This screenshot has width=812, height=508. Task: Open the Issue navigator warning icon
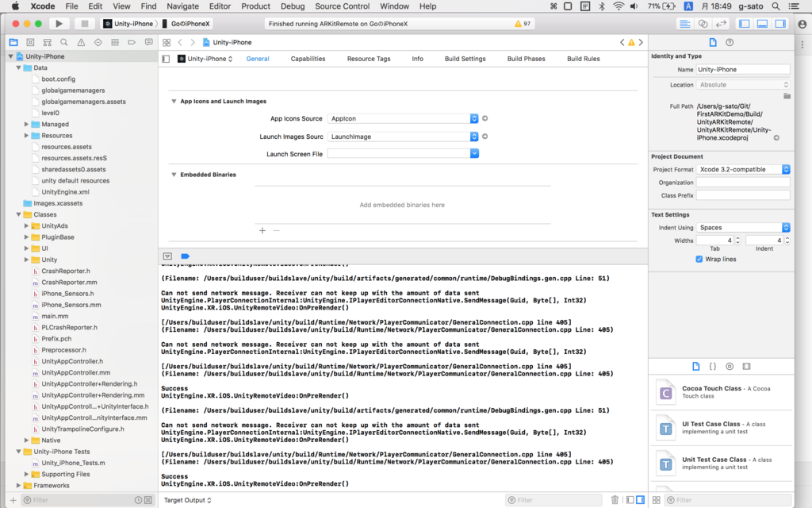coord(82,43)
